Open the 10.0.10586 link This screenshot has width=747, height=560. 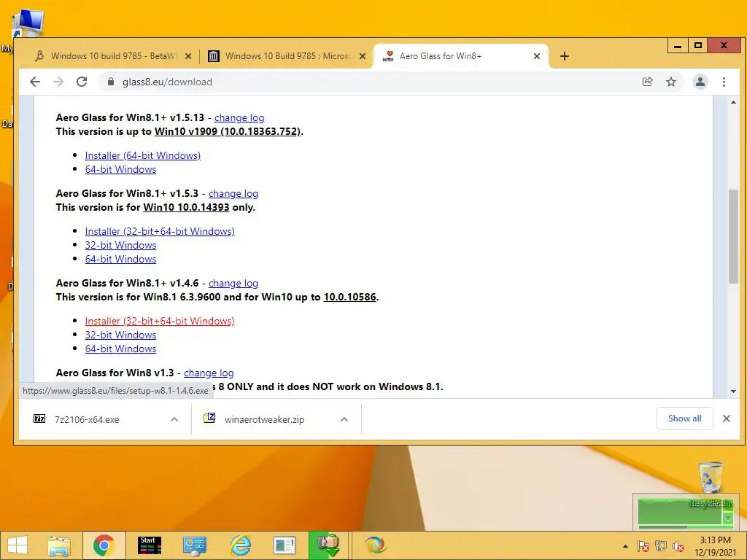coord(350,297)
